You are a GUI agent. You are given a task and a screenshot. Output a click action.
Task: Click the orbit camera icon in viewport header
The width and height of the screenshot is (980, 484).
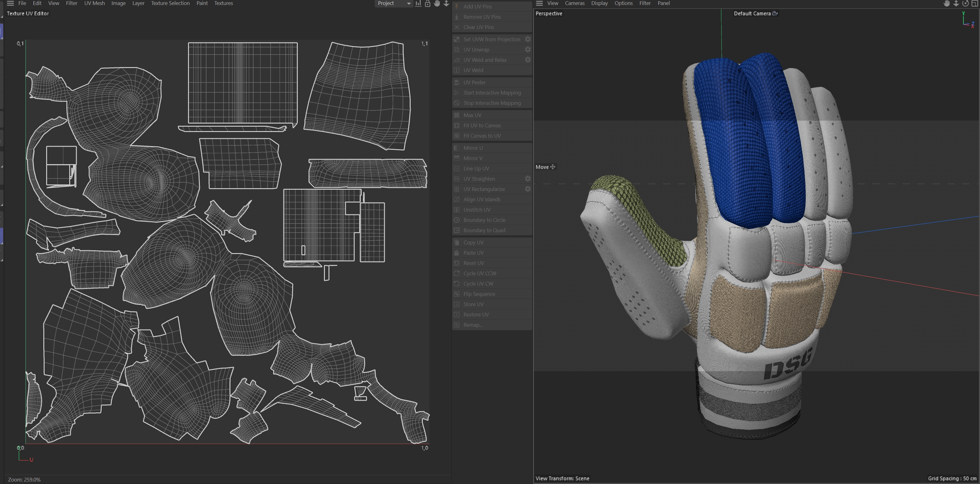[965, 3]
